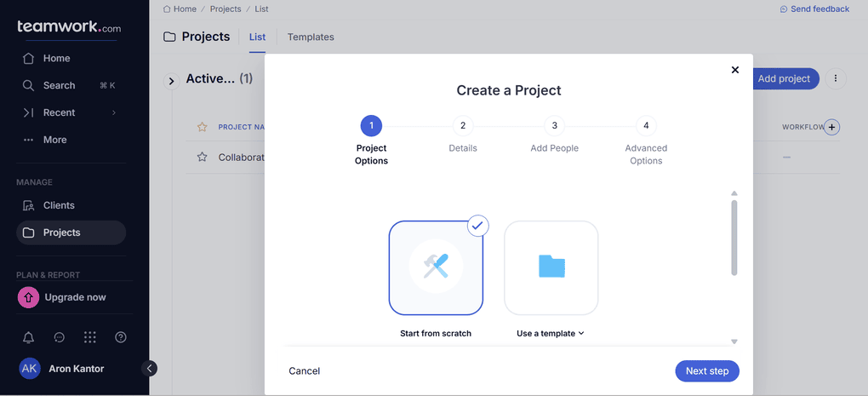Click the notifications bell icon
This screenshot has width=868, height=396.
point(29,337)
